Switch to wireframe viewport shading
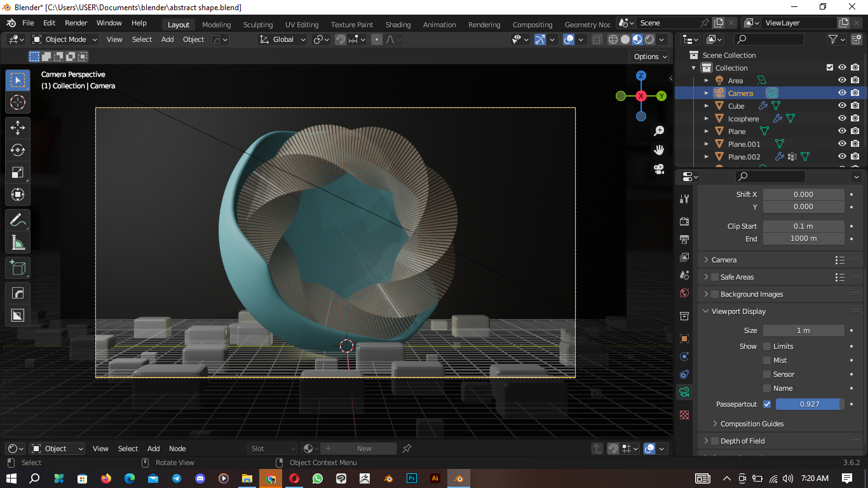This screenshot has height=488, width=868. pos(613,39)
